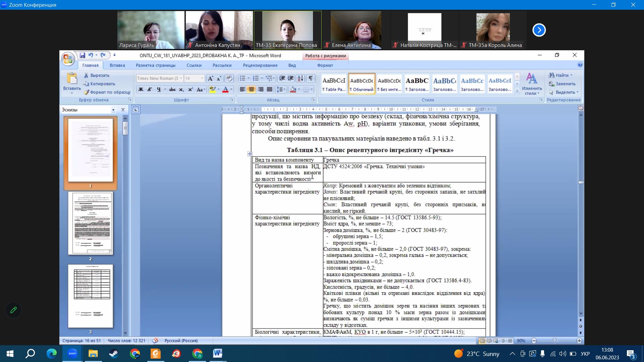Image resolution: width=644 pixels, height=362 pixels.
Task: Save the document with quick access icon
Action: point(82,55)
